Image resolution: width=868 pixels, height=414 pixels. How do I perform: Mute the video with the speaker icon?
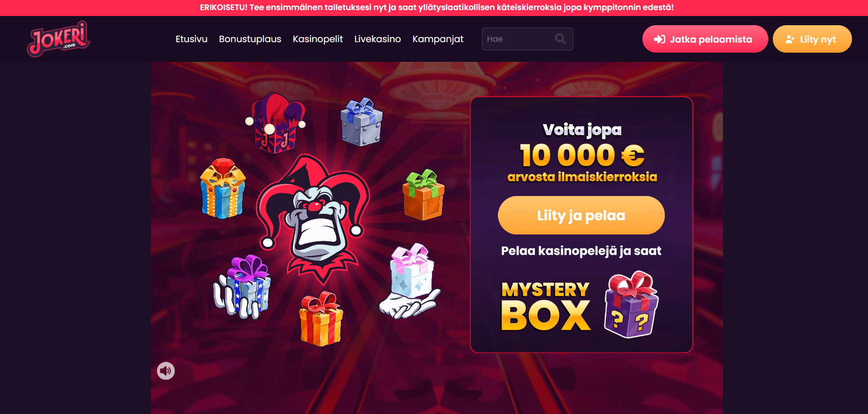click(x=166, y=370)
